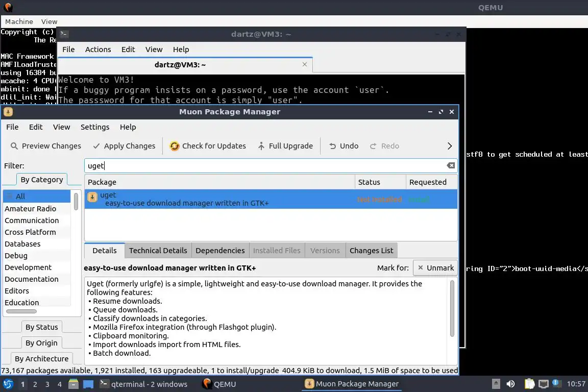
Task: Open the qterminal File menu
Action: pyautogui.click(x=68, y=50)
